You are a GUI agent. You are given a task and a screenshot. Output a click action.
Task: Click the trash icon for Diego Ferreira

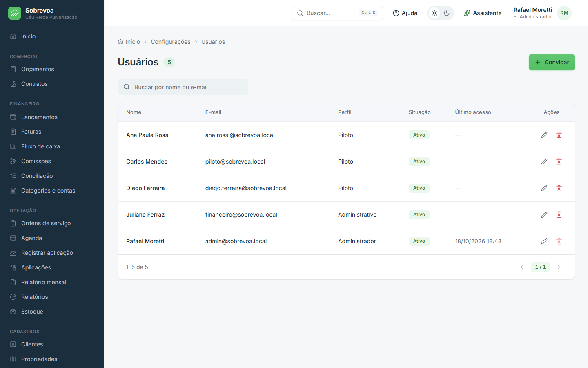(x=559, y=188)
